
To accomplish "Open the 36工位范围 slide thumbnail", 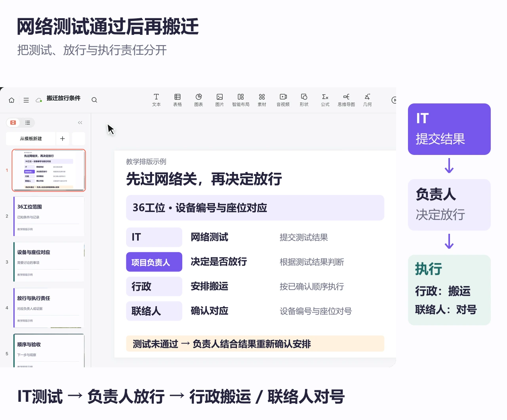I will pos(49,216).
